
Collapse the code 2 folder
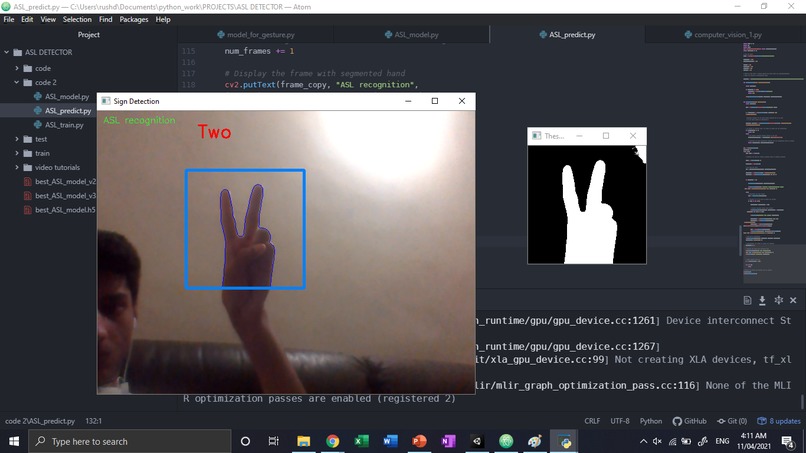17,82
